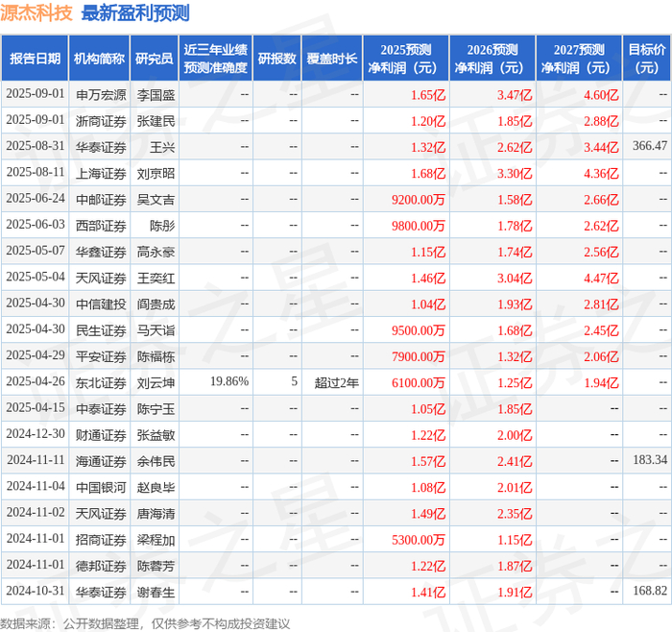Select the 民生证券 institution cell
The height and width of the screenshot is (632, 672).
(101, 330)
